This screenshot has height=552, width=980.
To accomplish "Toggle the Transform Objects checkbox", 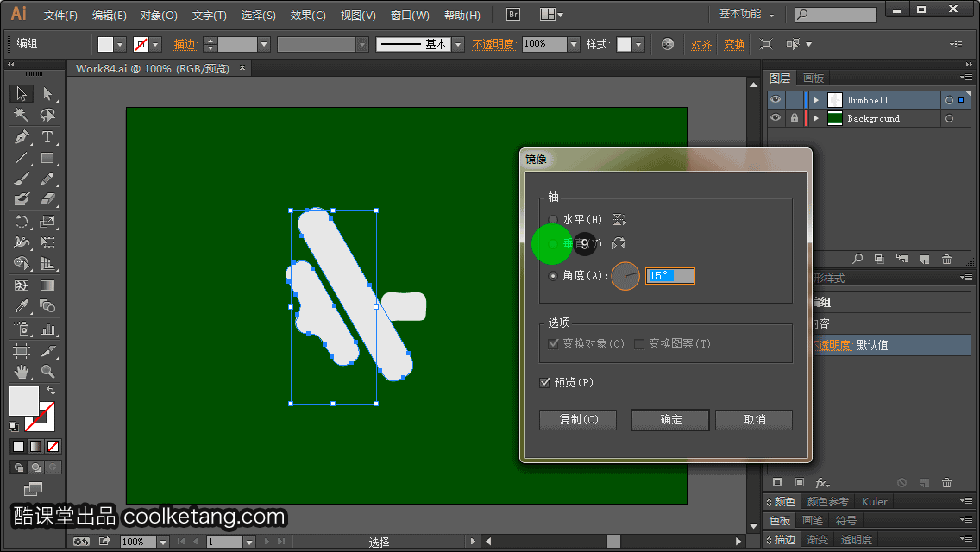I will click(x=553, y=344).
